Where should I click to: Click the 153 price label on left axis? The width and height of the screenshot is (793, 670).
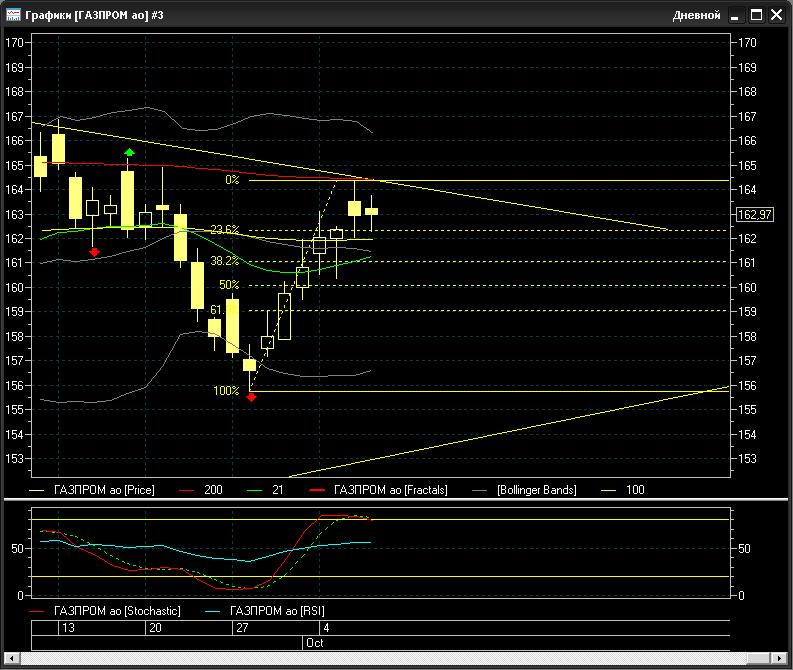14,459
